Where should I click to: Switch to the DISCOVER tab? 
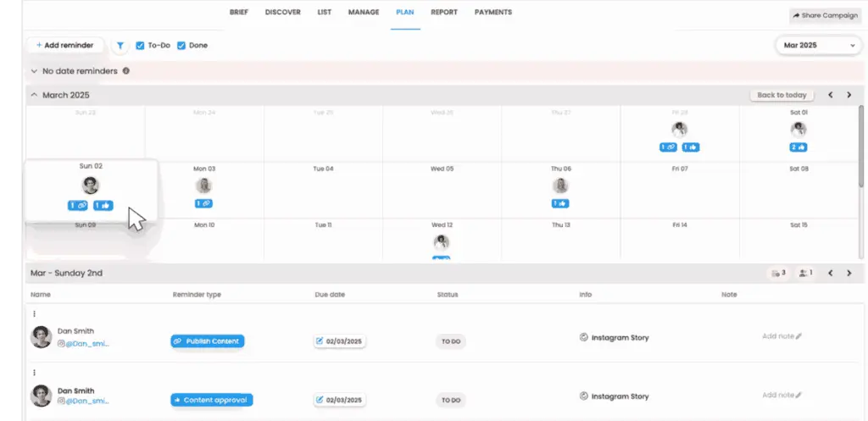[x=283, y=12]
